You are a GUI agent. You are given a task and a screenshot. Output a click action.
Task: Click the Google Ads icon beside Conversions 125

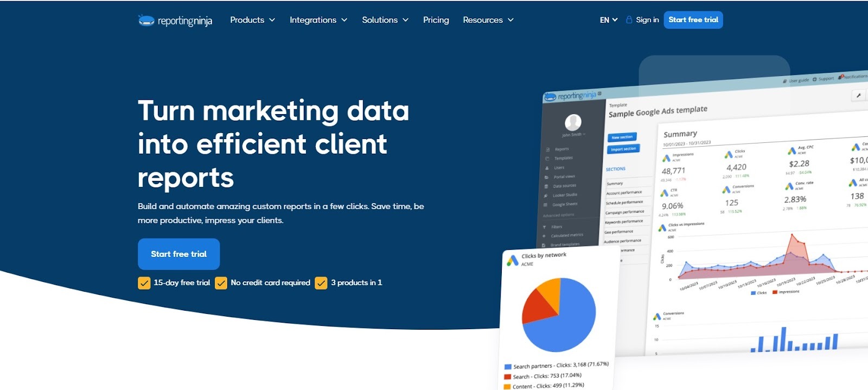tap(726, 190)
